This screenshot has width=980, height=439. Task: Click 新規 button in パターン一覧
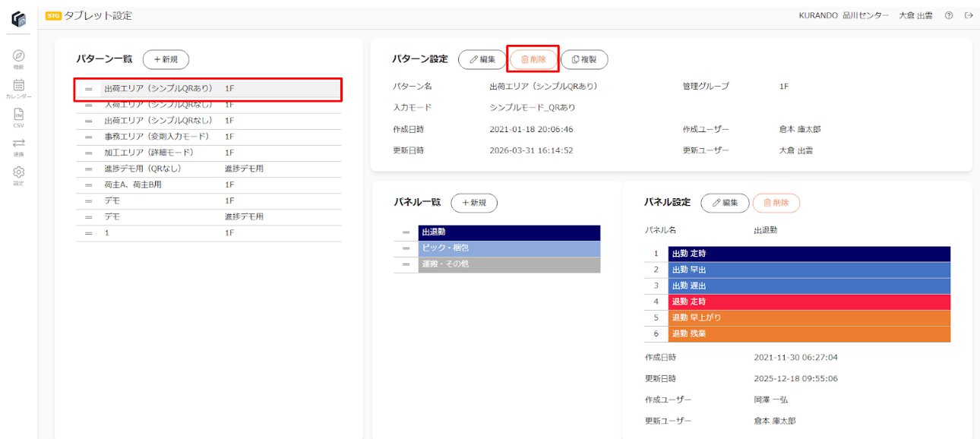pos(166,59)
